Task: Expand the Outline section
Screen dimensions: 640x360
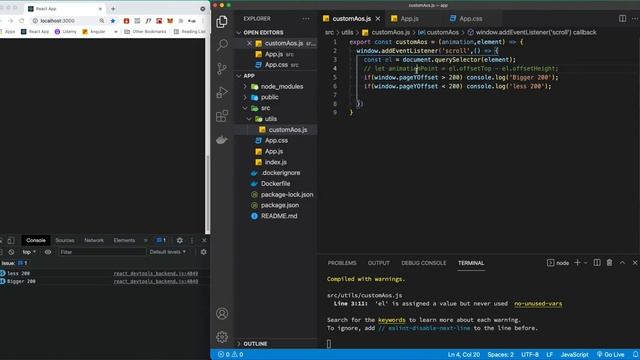Action: (255, 344)
